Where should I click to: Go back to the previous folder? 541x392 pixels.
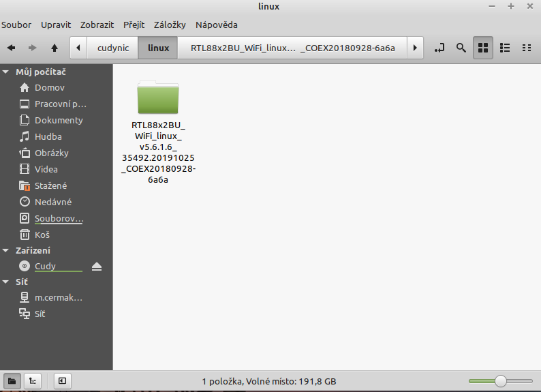[x=12, y=48]
